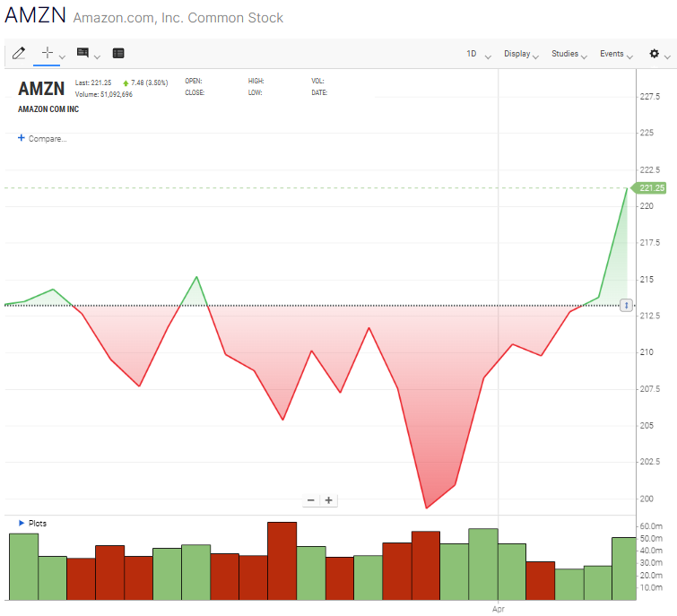Expand the annotation tool dropdown arrow
The width and height of the screenshot is (677, 616).
pyautogui.click(x=97, y=57)
